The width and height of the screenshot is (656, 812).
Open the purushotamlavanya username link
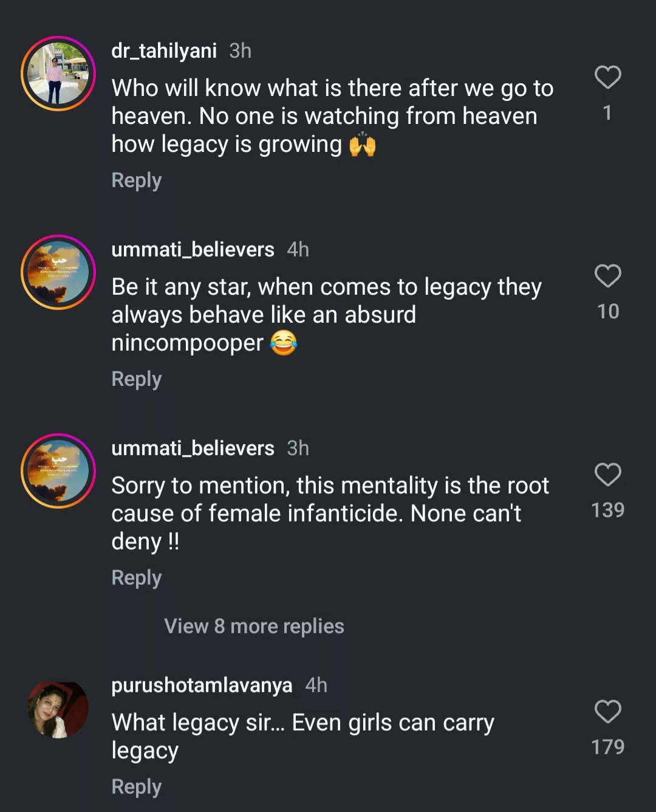click(202, 686)
